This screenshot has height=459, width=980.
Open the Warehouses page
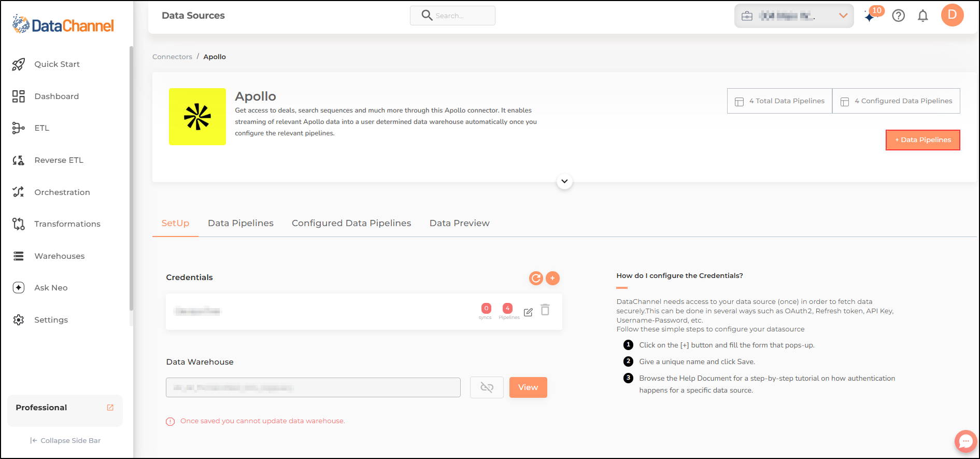click(x=60, y=256)
